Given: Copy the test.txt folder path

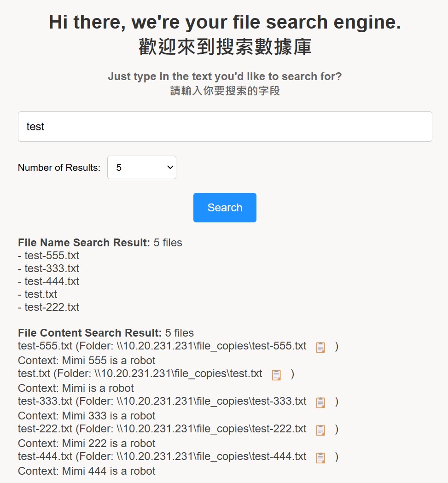Looking at the screenshot, I should (276, 375).
